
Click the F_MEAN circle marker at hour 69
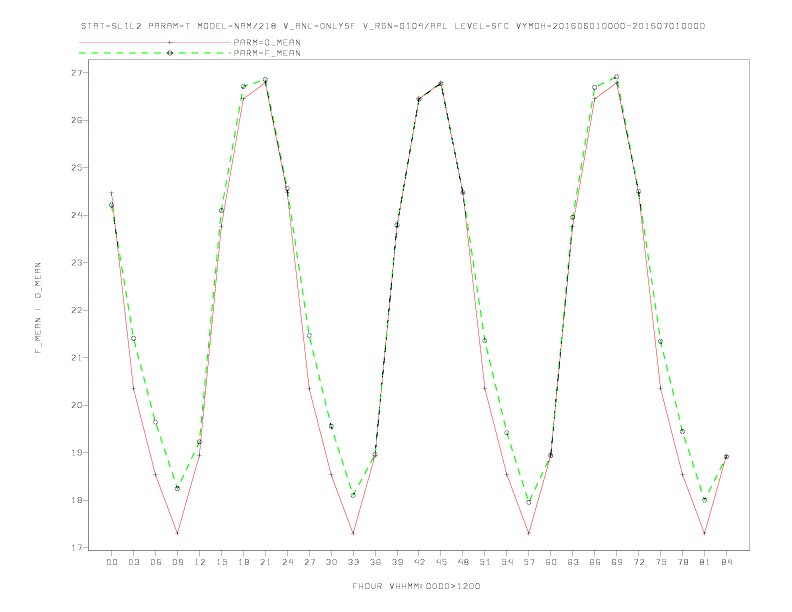[616, 77]
